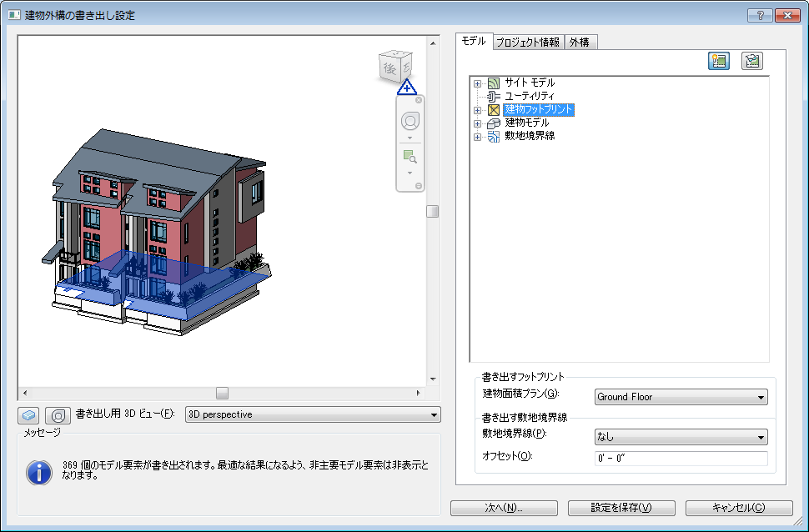Expand the 建物モデル tree node
The image size is (809, 532).
pyautogui.click(x=477, y=123)
